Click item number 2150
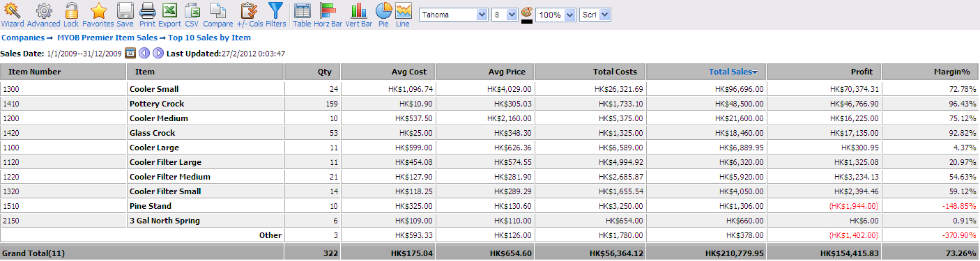The height and width of the screenshot is (261, 980). (x=12, y=221)
